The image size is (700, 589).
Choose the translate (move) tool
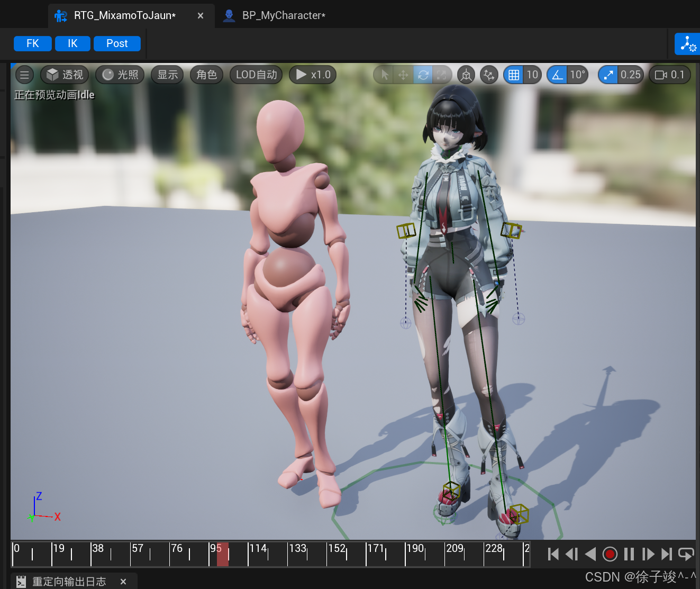coord(403,75)
